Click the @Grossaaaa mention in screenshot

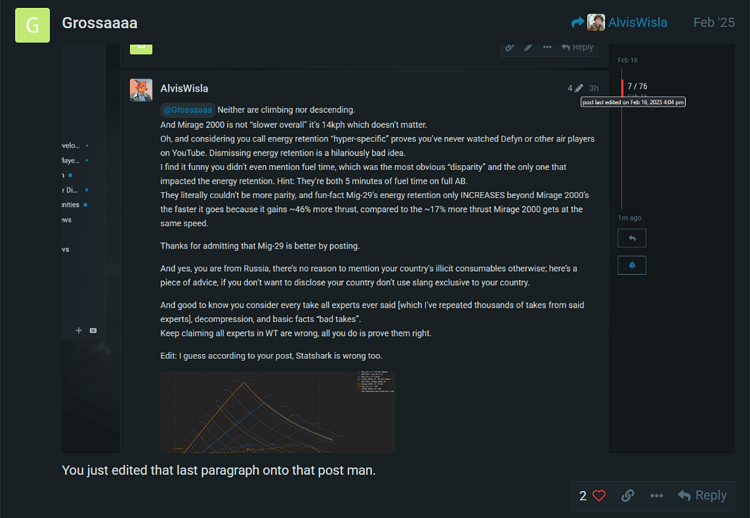point(188,110)
